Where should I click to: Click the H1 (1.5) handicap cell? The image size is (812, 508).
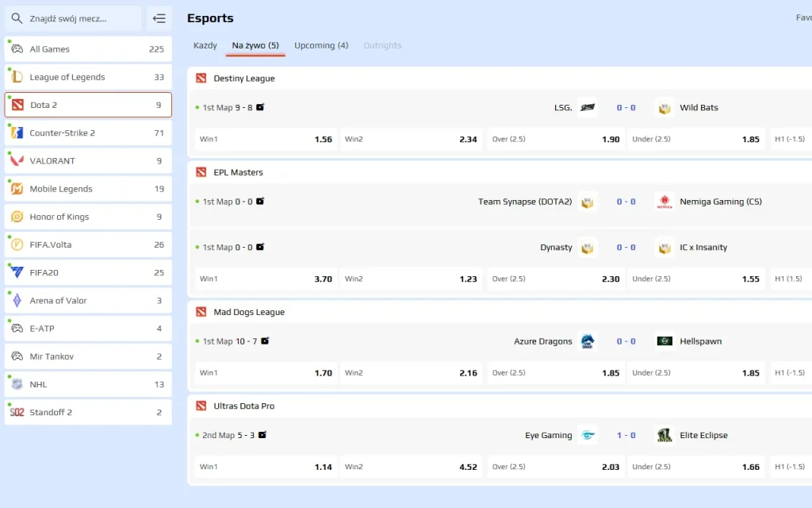coord(792,279)
